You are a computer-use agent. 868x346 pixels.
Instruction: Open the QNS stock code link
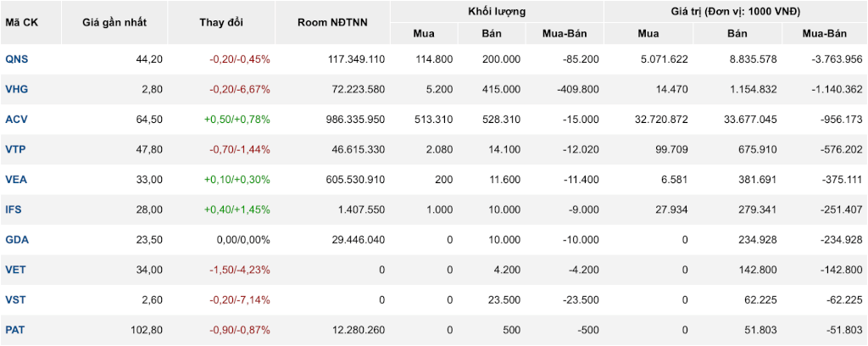pyautogui.click(x=17, y=59)
